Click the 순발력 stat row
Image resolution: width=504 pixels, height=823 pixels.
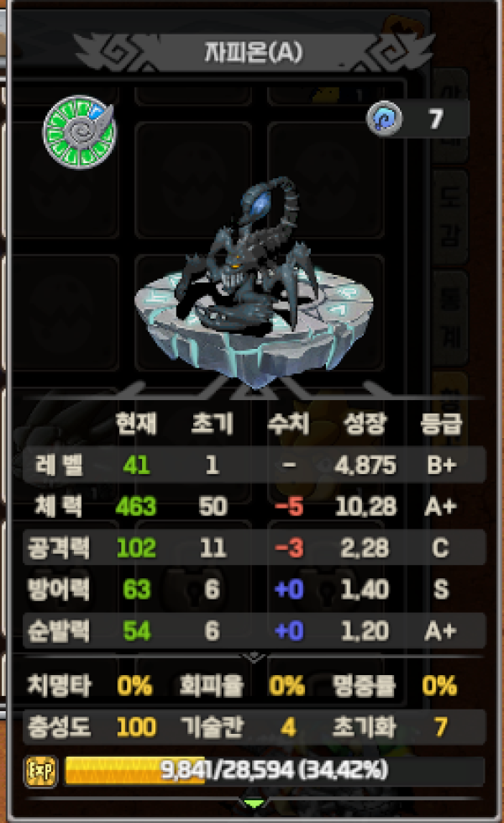(255, 630)
